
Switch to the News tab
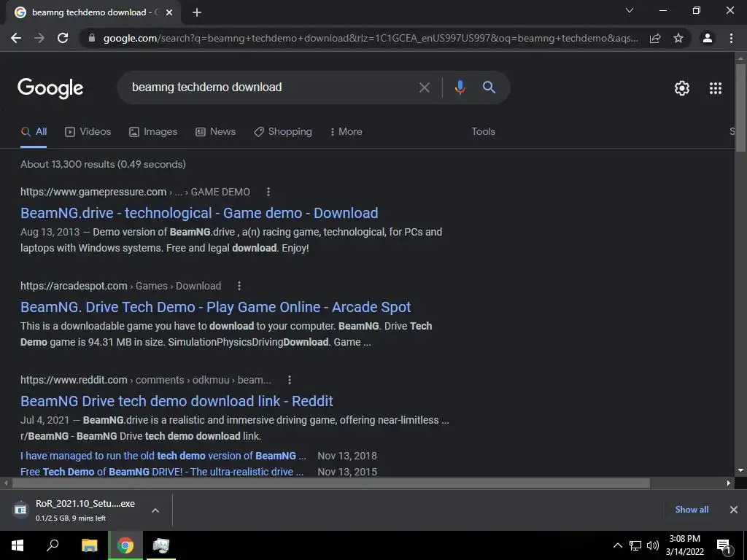point(216,132)
